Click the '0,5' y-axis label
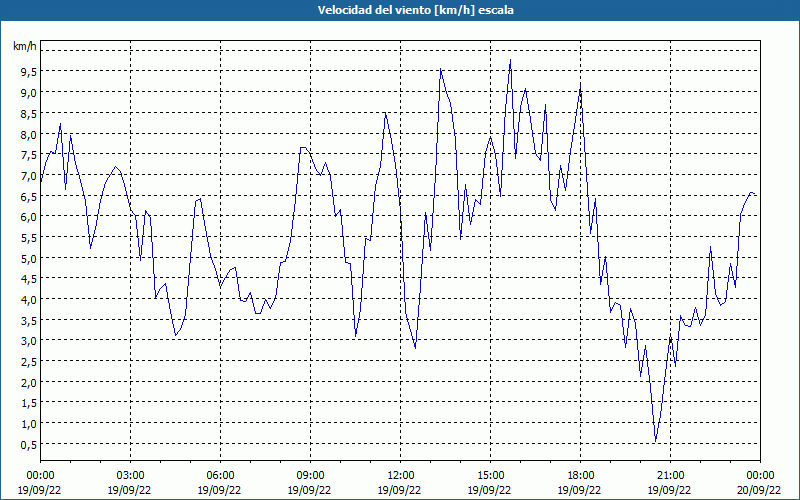This screenshot has height=500, width=800. click(28, 445)
